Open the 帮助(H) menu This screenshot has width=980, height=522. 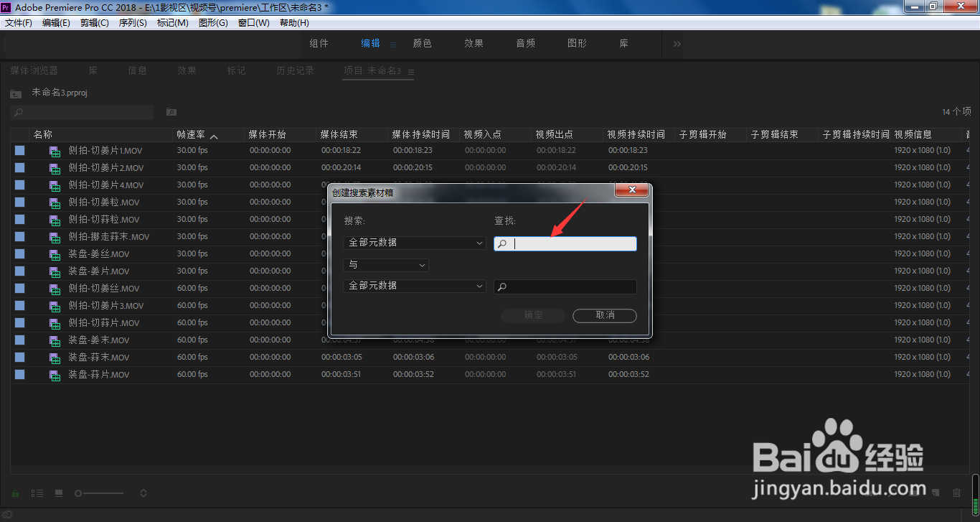tap(294, 23)
